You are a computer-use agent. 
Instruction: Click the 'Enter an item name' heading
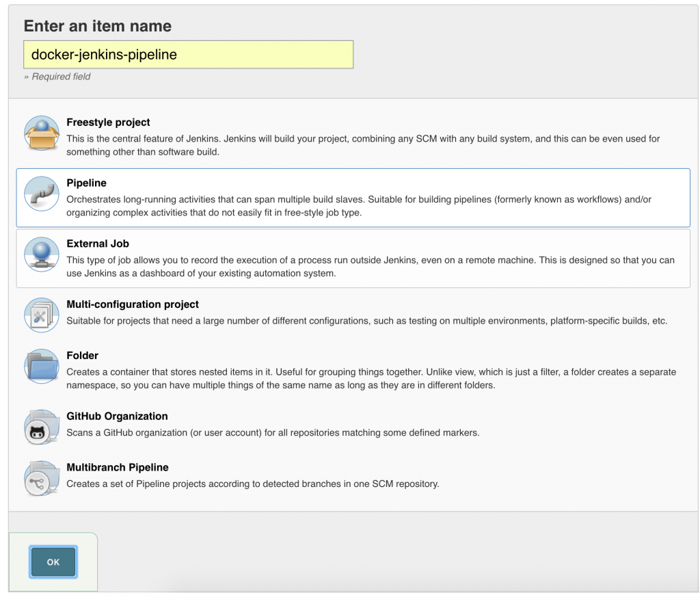coord(97,26)
